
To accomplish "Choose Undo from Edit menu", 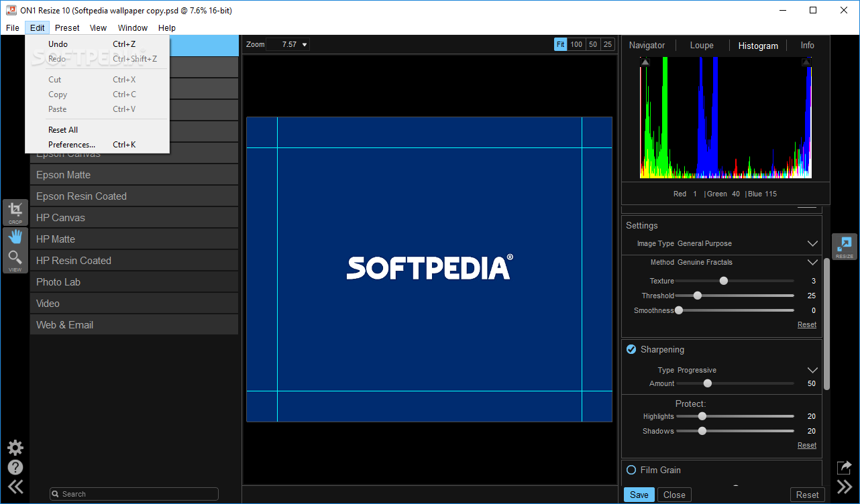I will 97,44.
